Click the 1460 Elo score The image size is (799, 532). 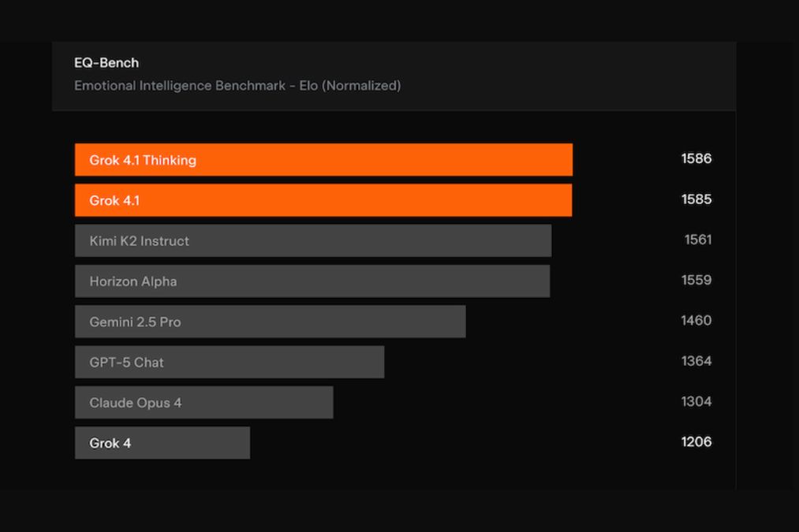pyautogui.click(x=696, y=321)
